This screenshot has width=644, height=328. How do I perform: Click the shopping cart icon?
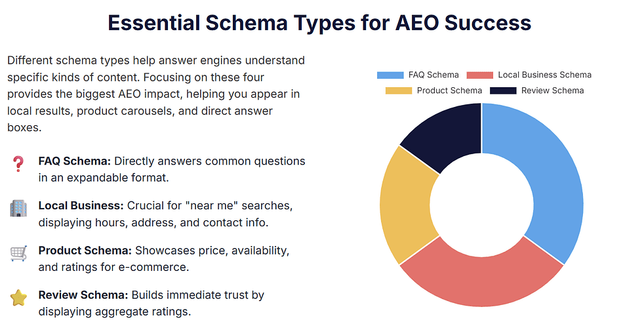pyautogui.click(x=18, y=253)
